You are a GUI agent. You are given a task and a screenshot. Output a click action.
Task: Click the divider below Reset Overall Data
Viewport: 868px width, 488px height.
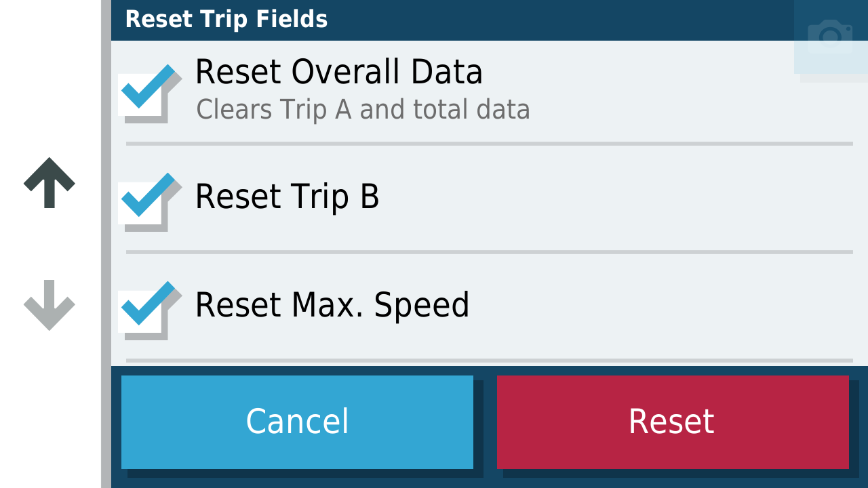[490, 144]
